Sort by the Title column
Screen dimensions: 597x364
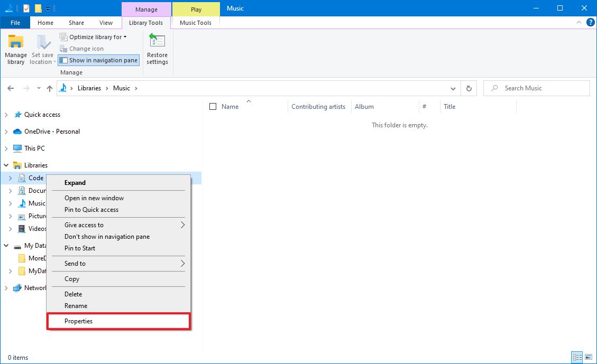coord(449,107)
